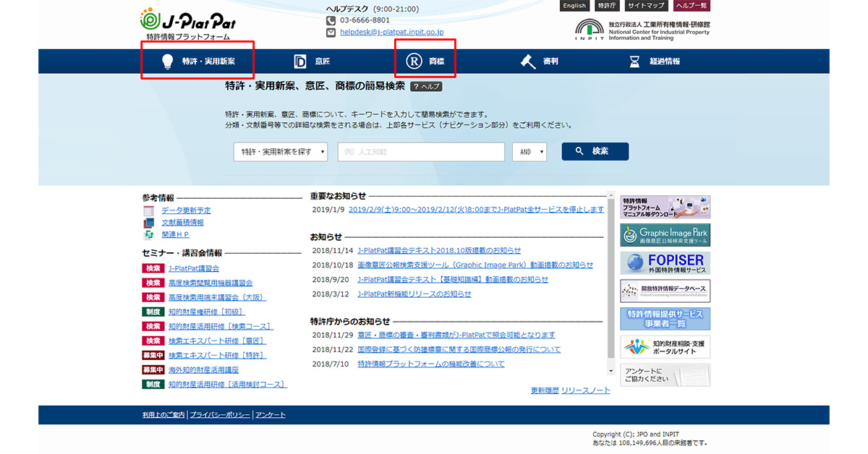The height and width of the screenshot is (454, 868).
Task: Focus the keyword field showing 例）人工知能
Action: [421, 152]
